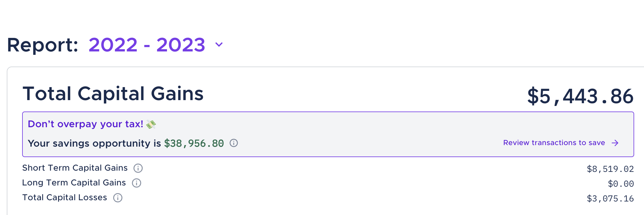Click the Total Capital Losses label

tap(65, 197)
